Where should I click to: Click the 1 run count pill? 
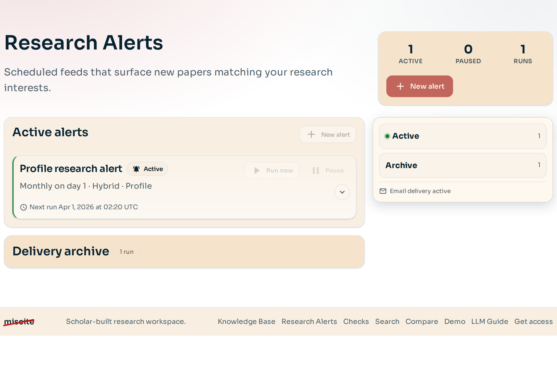[x=127, y=251]
